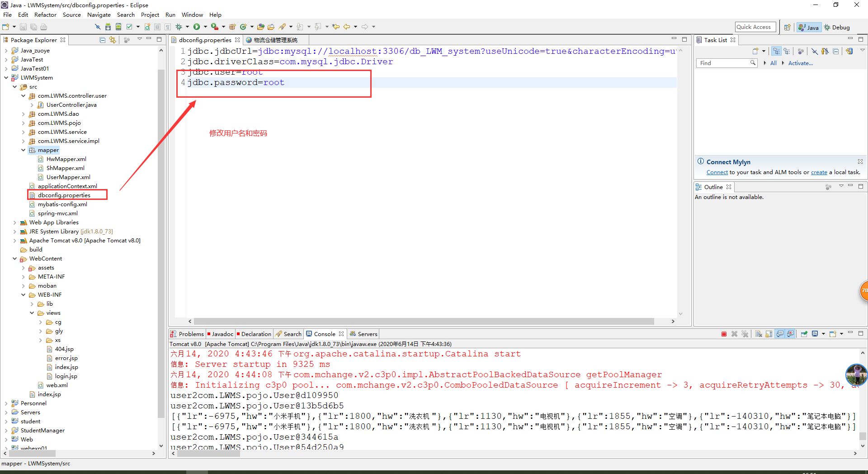Click the Package Explorer vertical scrollbar
This screenshot has width=868, height=474.
161,244
